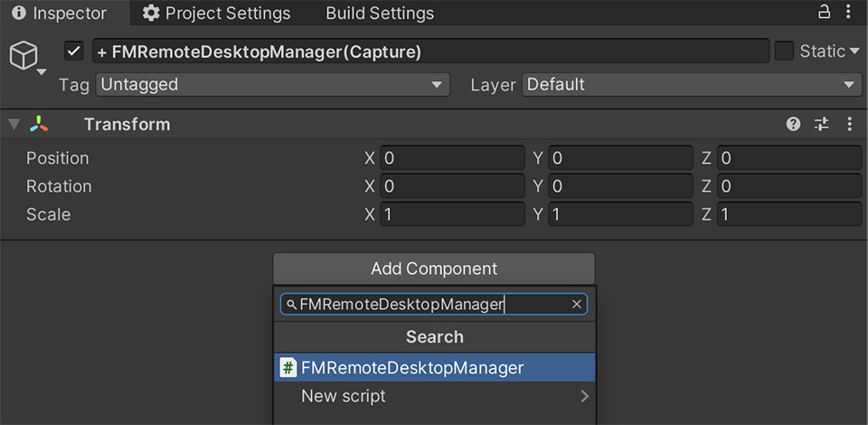Image resolution: width=868 pixels, height=425 pixels.
Task: Switch to the Build Settings tab
Action: tap(380, 14)
